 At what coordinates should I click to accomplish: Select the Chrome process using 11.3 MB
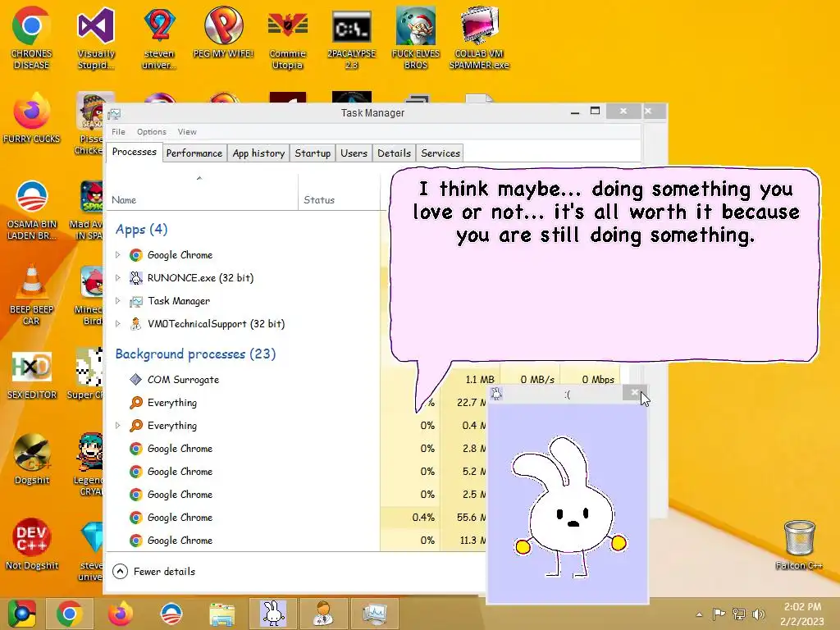(x=296, y=541)
